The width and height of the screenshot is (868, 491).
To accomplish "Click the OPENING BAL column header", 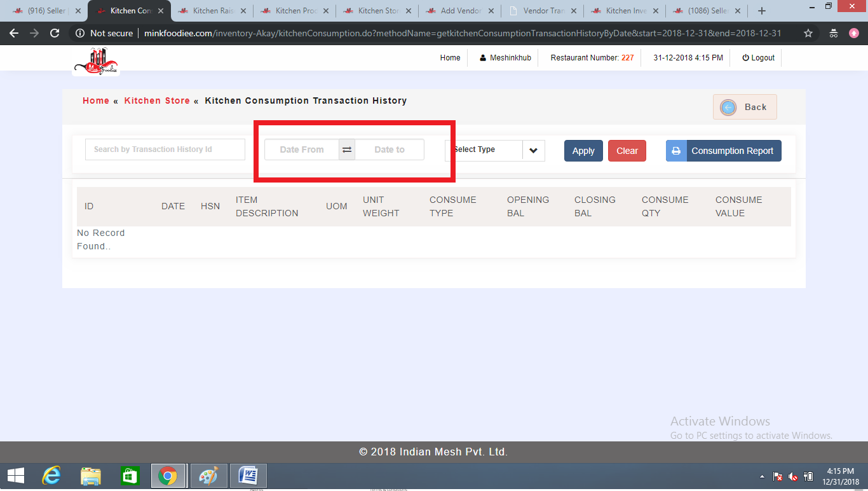I will click(x=528, y=206).
